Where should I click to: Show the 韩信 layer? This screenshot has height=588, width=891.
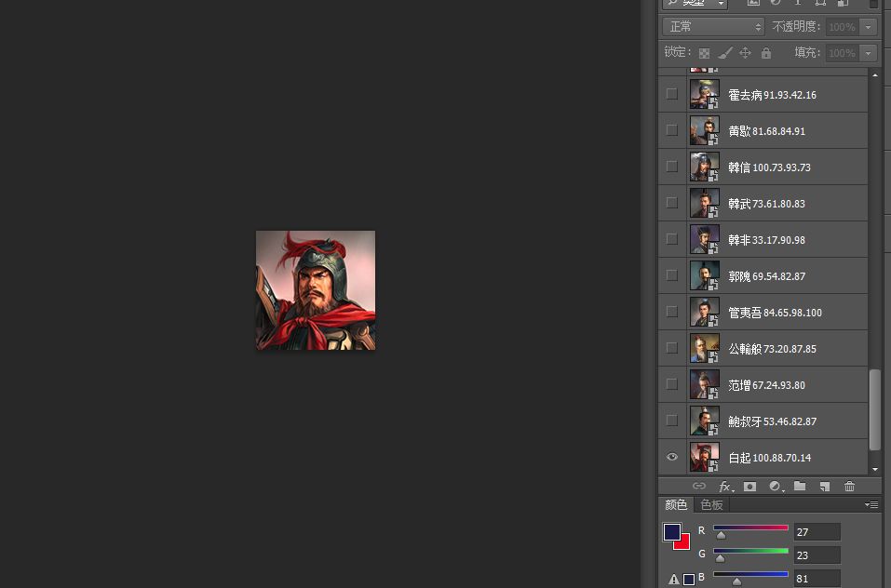671,167
